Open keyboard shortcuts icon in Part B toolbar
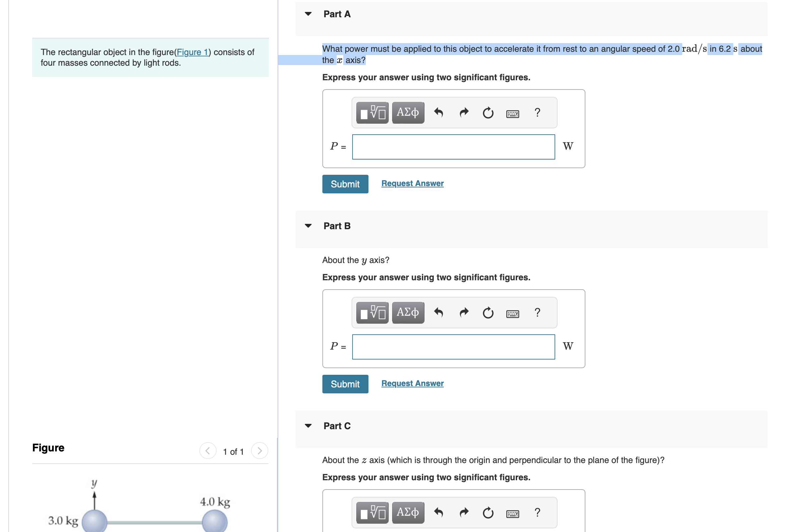The height and width of the screenshot is (532, 798). coord(512,313)
